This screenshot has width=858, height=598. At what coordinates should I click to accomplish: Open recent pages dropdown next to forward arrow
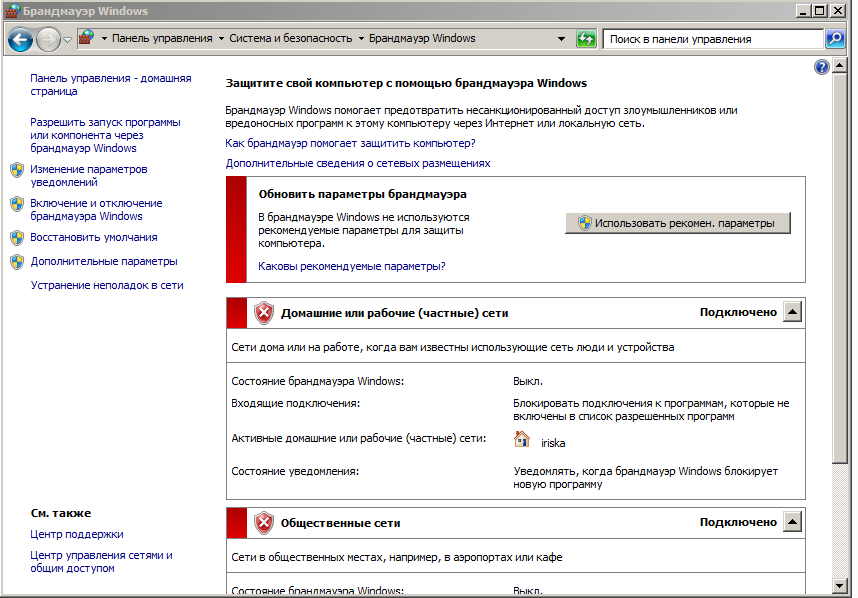(67, 39)
